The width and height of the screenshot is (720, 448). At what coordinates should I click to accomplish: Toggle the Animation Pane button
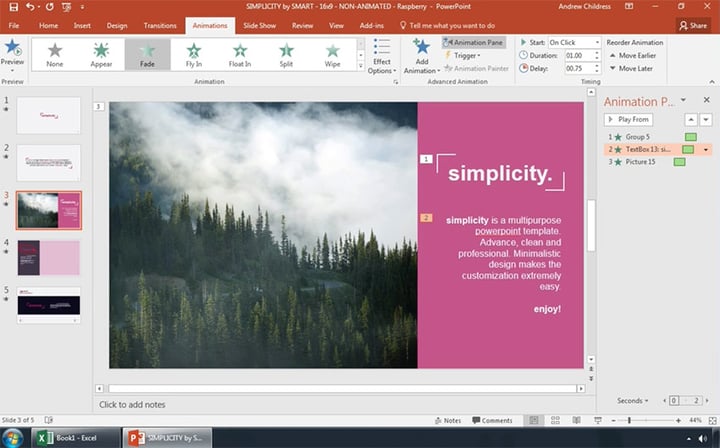pyautogui.click(x=474, y=42)
